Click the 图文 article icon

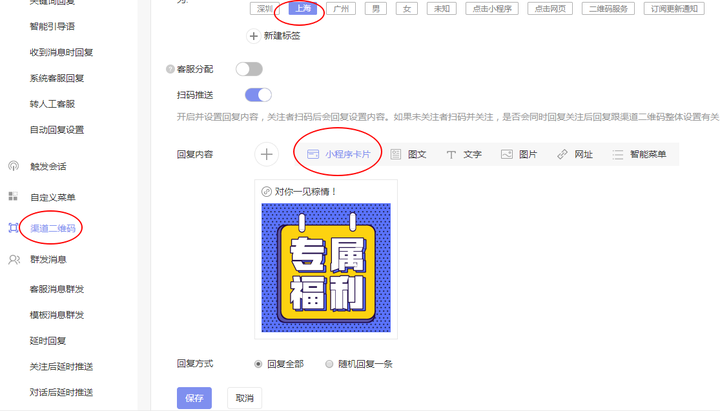click(x=395, y=154)
